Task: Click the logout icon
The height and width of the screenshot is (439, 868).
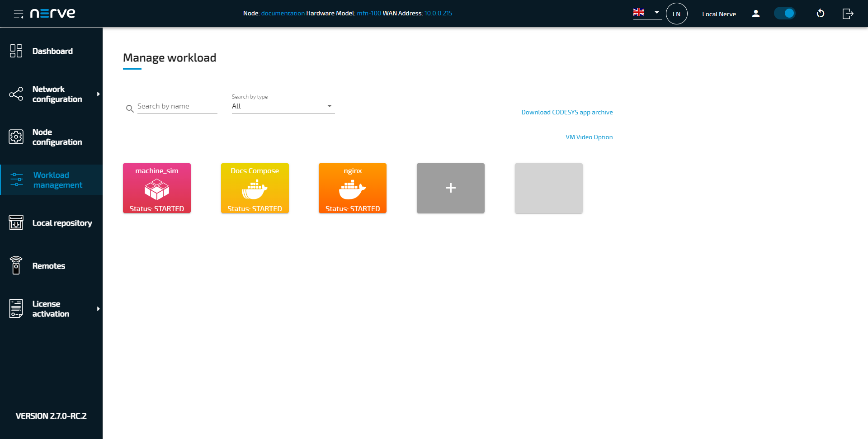Action: tap(848, 14)
